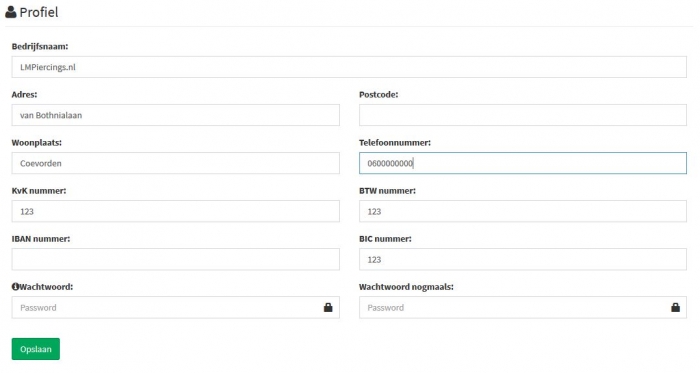
Task: Click the info icon beside Wachtwoord label
Action: coord(15,287)
